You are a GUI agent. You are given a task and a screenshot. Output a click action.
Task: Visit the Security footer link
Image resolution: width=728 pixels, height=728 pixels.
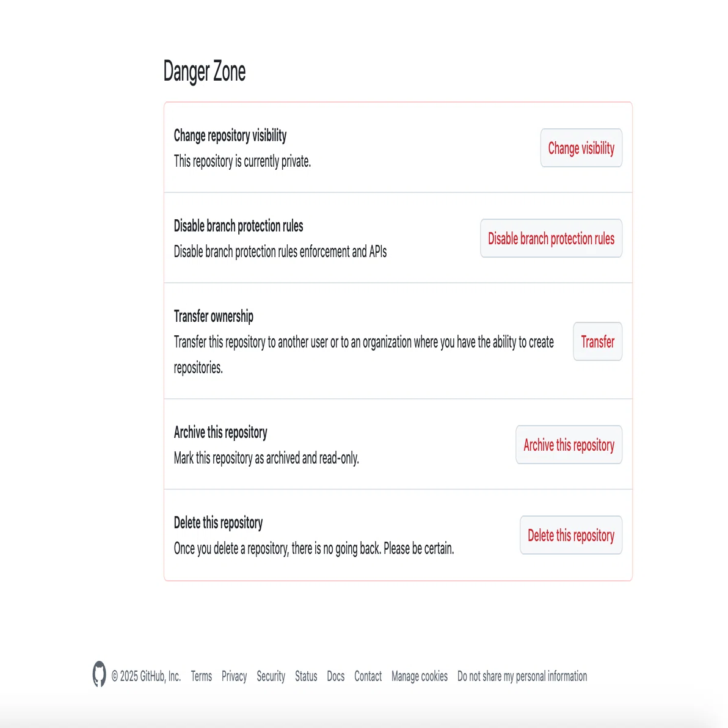271,677
